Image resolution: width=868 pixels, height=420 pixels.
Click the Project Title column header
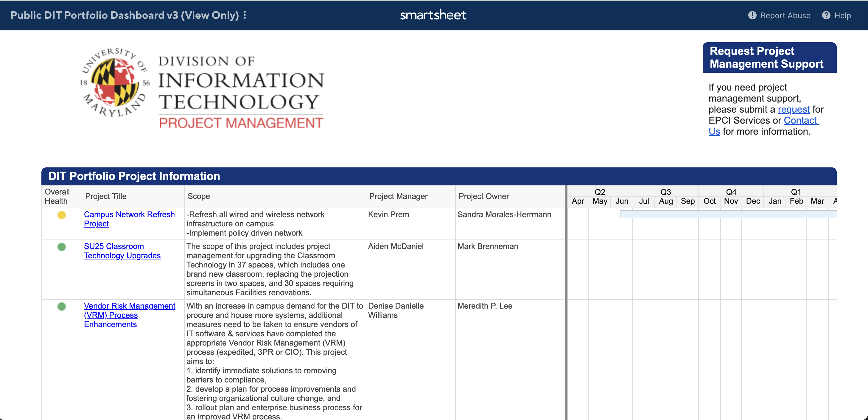106,197
